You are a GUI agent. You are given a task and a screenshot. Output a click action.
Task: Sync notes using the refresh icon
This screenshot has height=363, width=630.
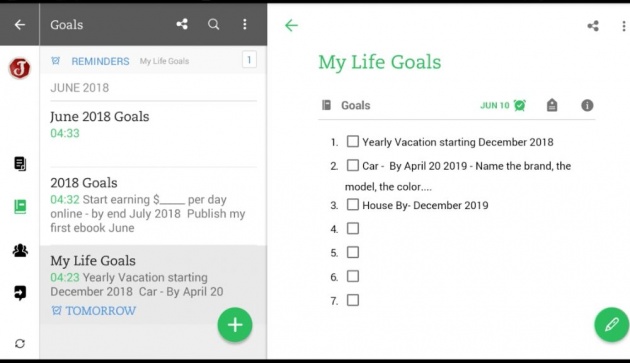click(x=20, y=344)
